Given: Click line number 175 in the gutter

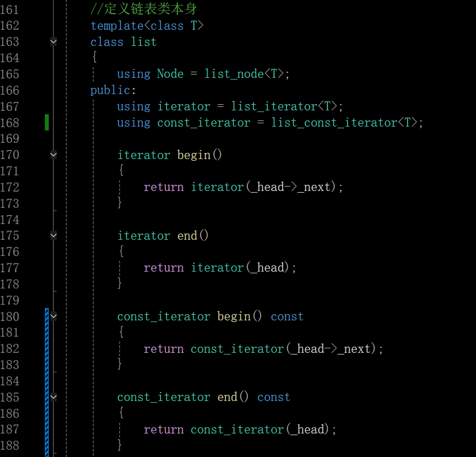Looking at the screenshot, I should click(10, 236).
